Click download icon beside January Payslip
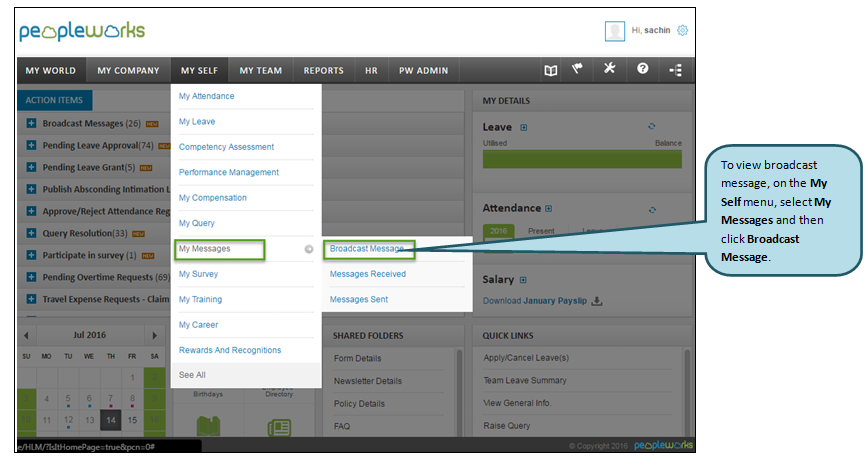 (597, 301)
